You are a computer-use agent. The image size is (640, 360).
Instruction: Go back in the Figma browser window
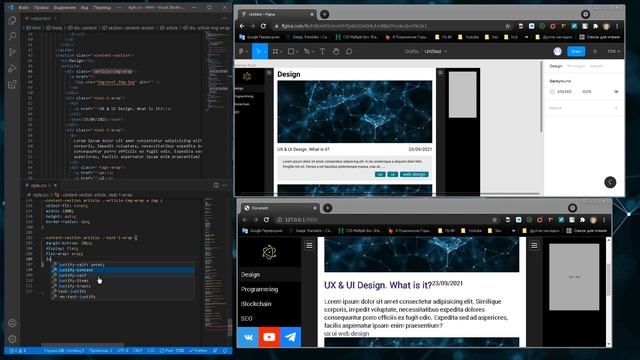(242, 26)
